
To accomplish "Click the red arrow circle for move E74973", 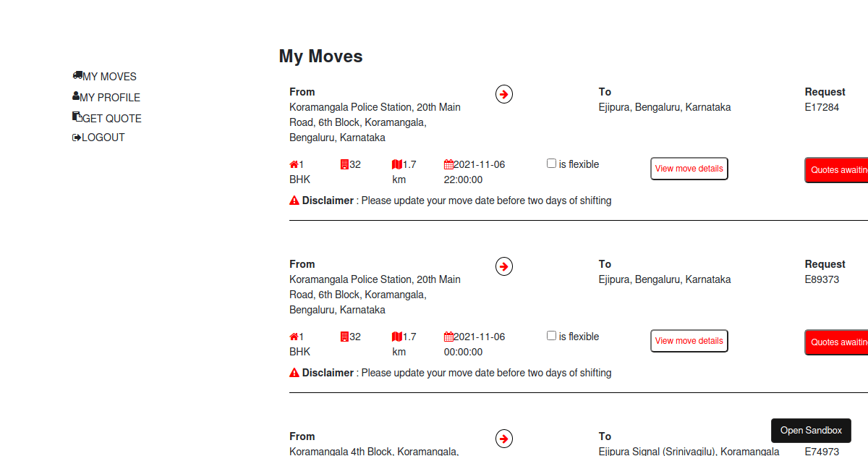I will point(504,439).
